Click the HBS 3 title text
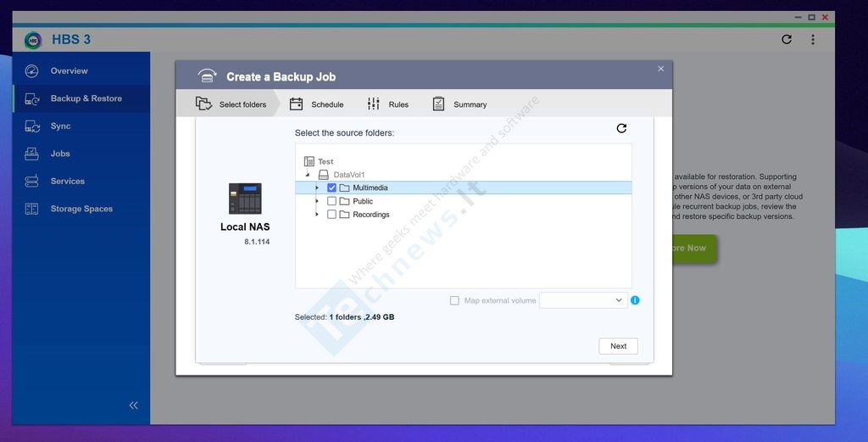868x442 pixels. 71,40
